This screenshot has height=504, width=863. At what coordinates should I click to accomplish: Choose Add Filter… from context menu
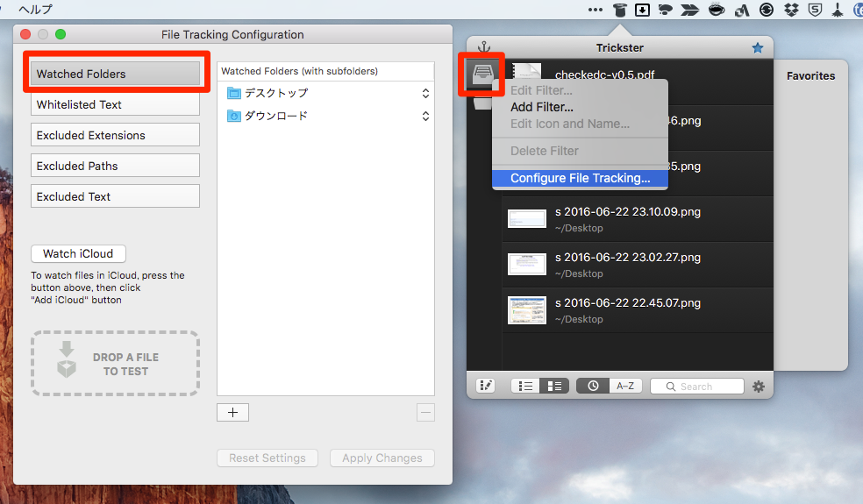pos(580,107)
